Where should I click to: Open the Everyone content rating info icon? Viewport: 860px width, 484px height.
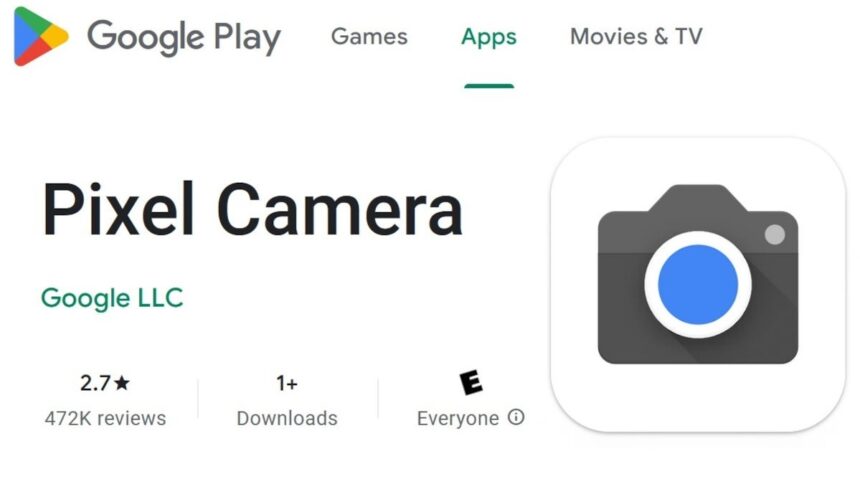point(516,417)
